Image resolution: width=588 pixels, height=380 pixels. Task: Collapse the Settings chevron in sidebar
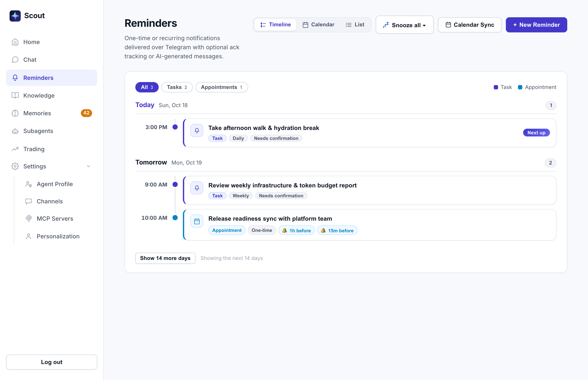[89, 166]
